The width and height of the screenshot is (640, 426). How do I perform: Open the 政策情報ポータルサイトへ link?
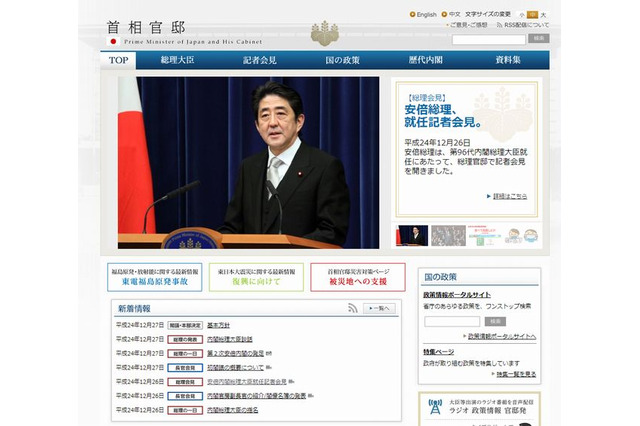click(502, 337)
